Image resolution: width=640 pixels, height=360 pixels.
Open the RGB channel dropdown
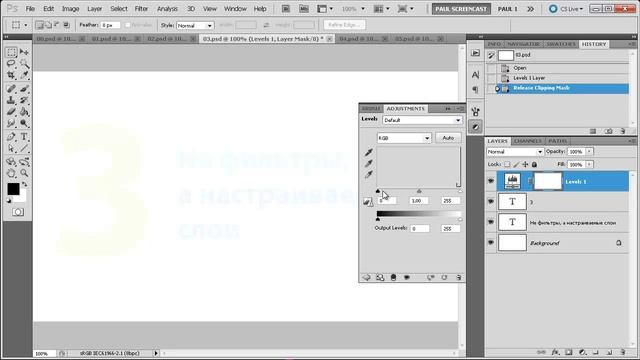tap(404, 138)
